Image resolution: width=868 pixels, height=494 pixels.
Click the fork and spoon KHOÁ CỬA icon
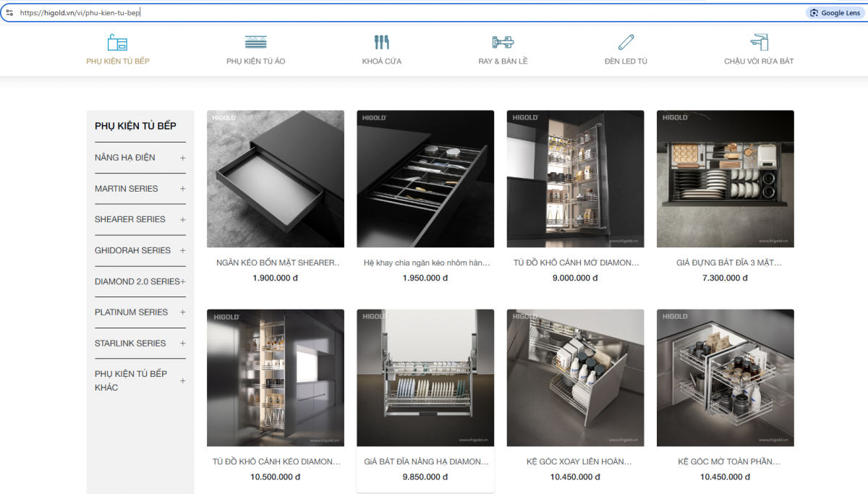pos(382,42)
